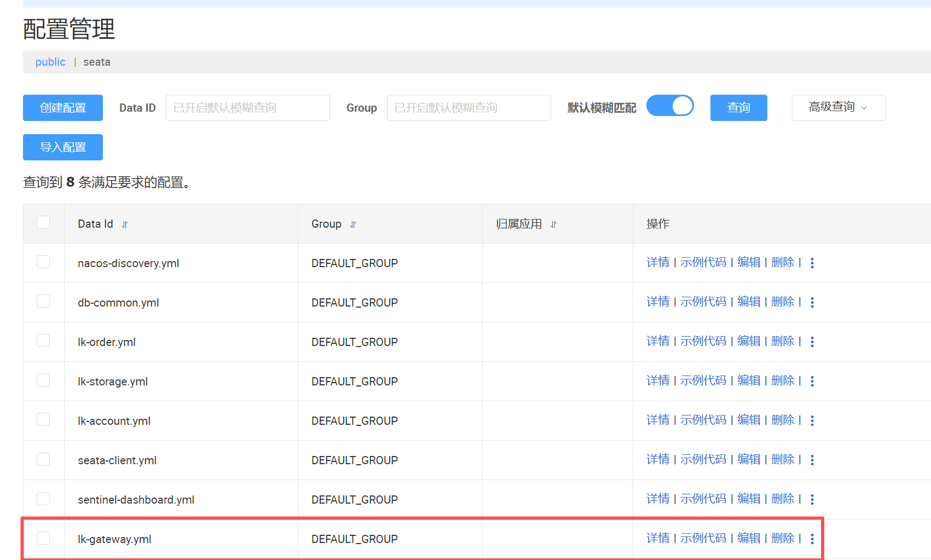The height and width of the screenshot is (560, 931).
Task: Open more actions for lk-account.yml row
Action: coord(812,420)
